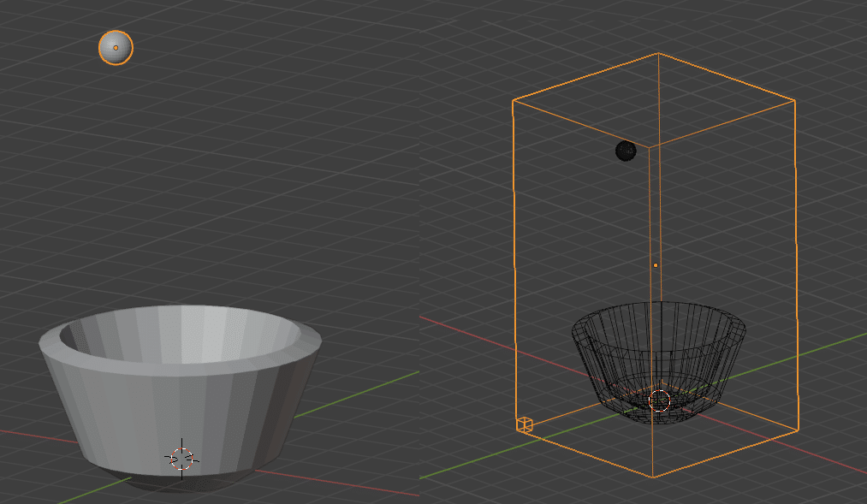Screen dimensions: 867x504
Task: Click the 3D cursor inside the wireframe bowl
Action: click(x=659, y=400)
